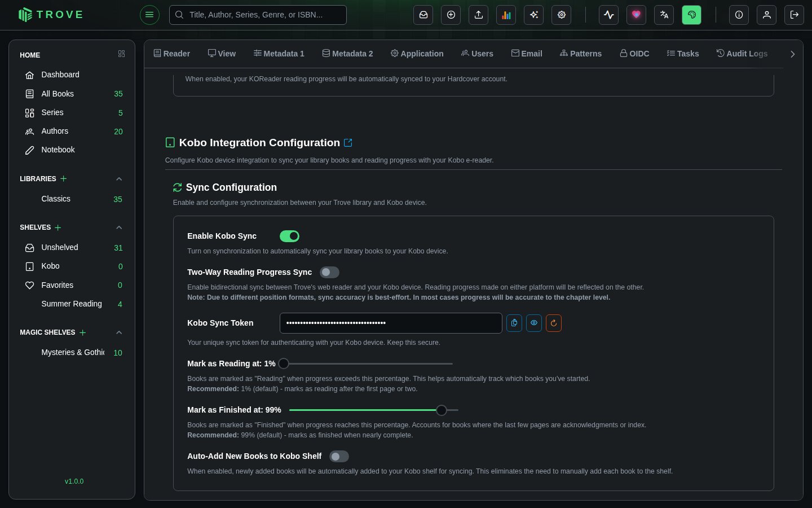Open the colorful bar chart statistics icon
Image resolution: width=812 pixels, height=508 pixels.
(506, 15)
